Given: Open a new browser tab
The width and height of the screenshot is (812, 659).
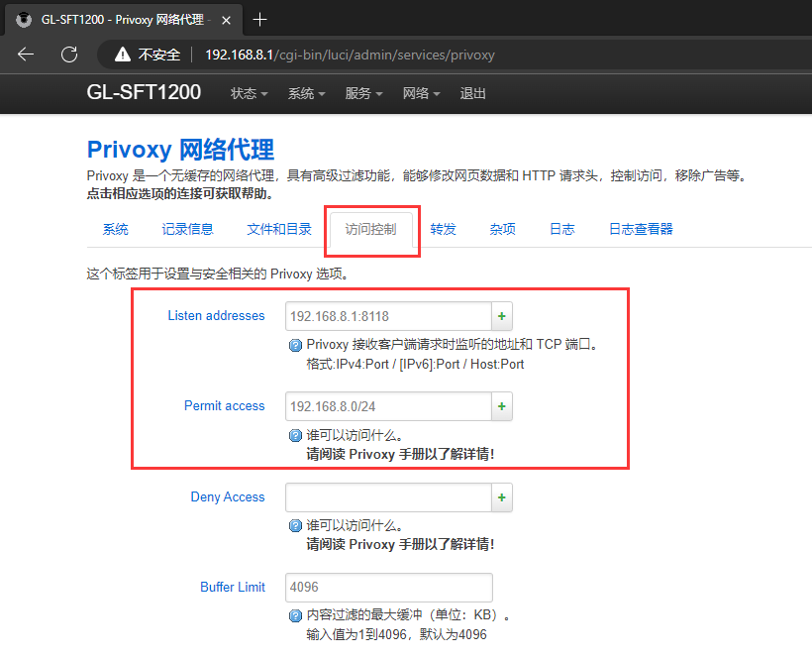Looking at the screenshot, I should pyautogui.click(x=259, y=20).
